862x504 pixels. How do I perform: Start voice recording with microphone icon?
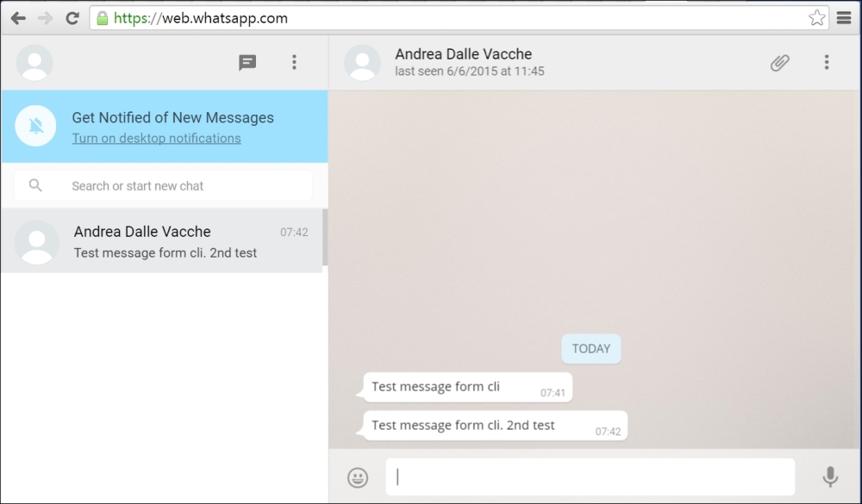click(830, 476)
